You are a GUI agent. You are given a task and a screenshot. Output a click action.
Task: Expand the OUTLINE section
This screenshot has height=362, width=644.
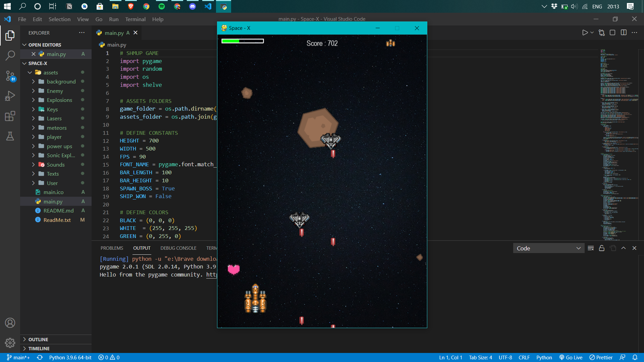click(38, 340)
